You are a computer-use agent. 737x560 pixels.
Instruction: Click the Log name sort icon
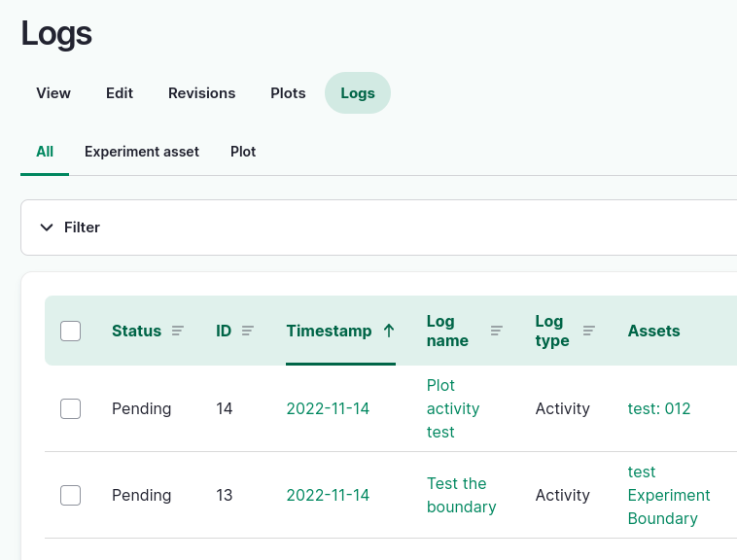pyautogui.click(x=497, y=331)
